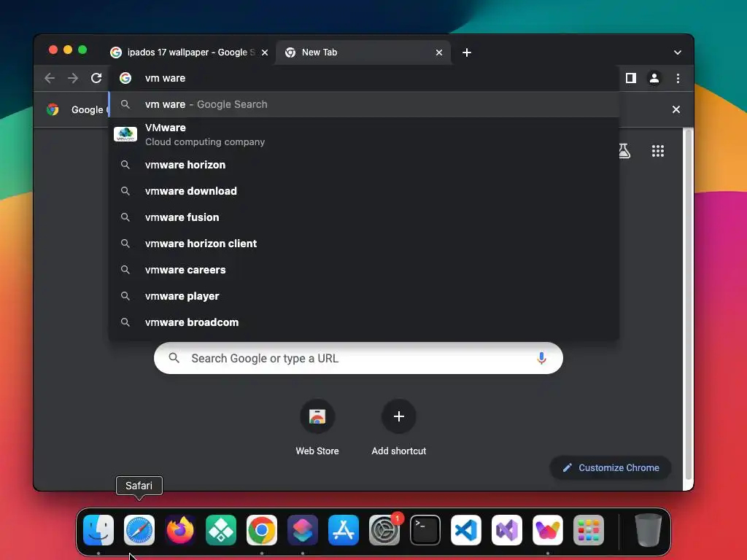This screenshot has width=747, height=560.
Task: Select 'vm ware - Google Search' suggestion
Action: 364,104
